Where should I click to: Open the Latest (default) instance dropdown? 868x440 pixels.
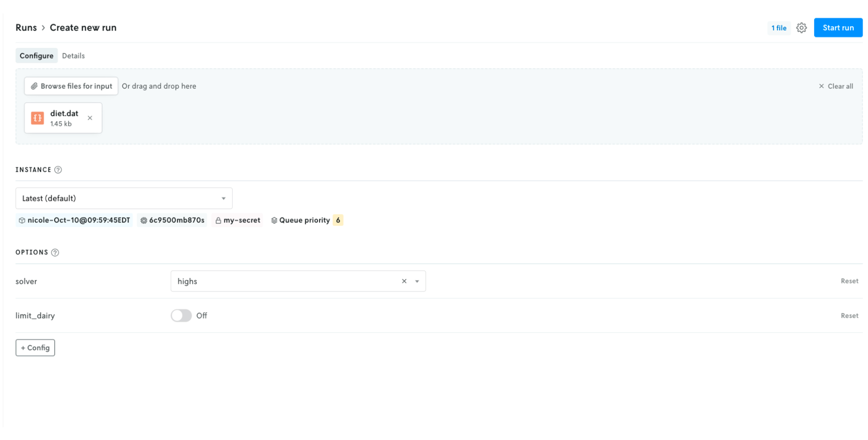click(124, 198)
